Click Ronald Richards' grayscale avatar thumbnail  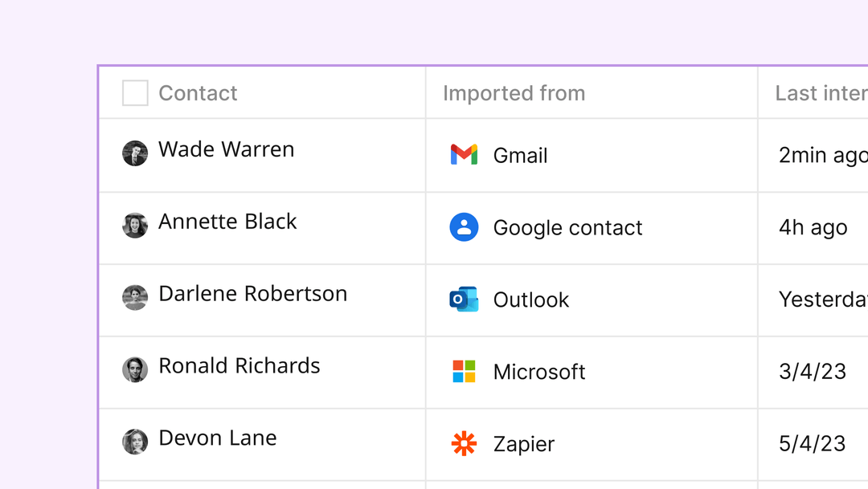[x=135, y=369]
